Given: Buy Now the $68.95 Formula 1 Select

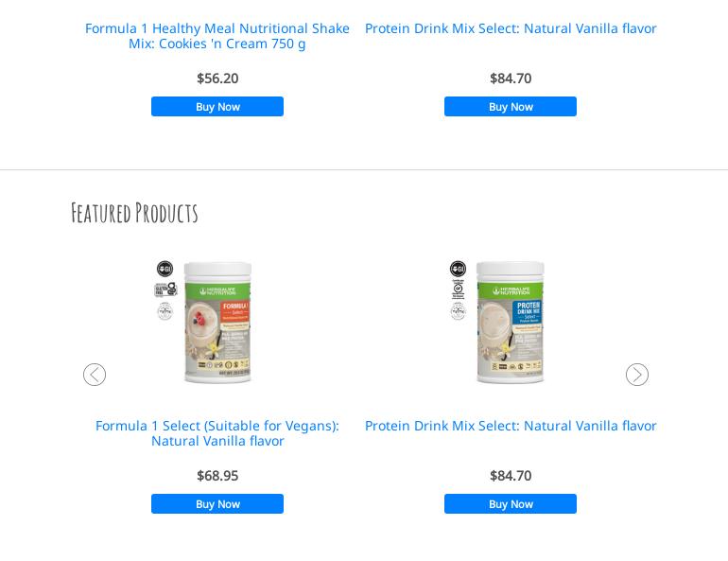Looking at the screenshot, I should (x=217, y=504).
